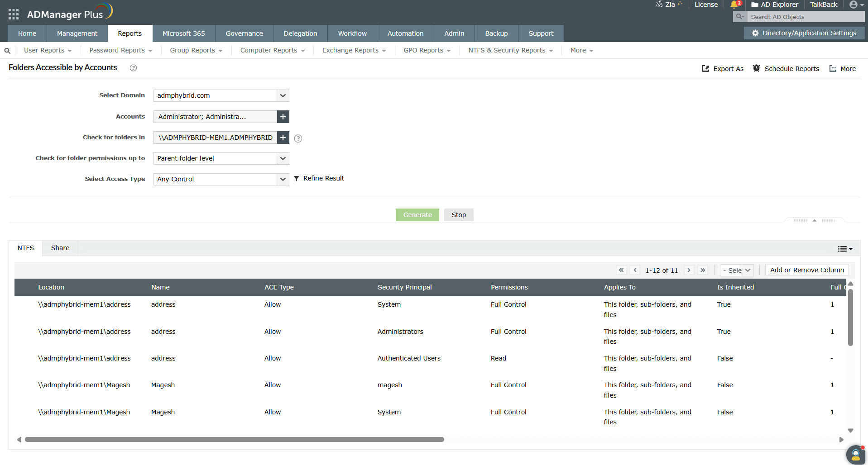Click the report search icon

coord(7,51)
